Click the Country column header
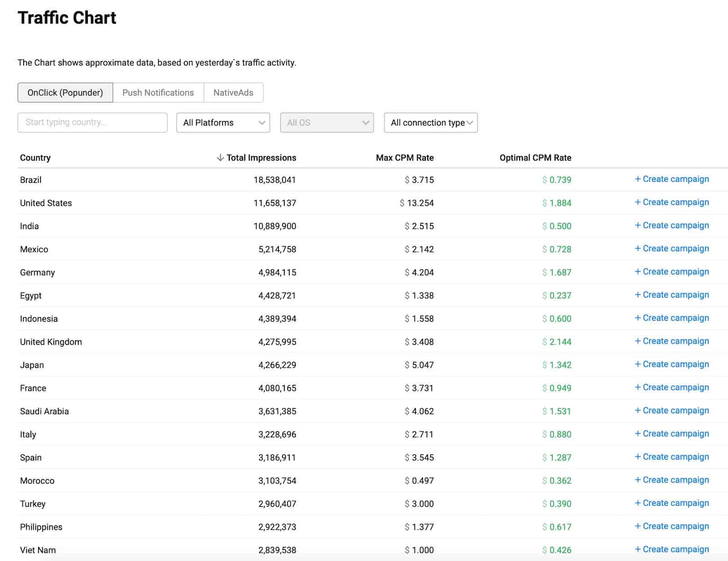728x561 pixels. (x=35, y=158)
